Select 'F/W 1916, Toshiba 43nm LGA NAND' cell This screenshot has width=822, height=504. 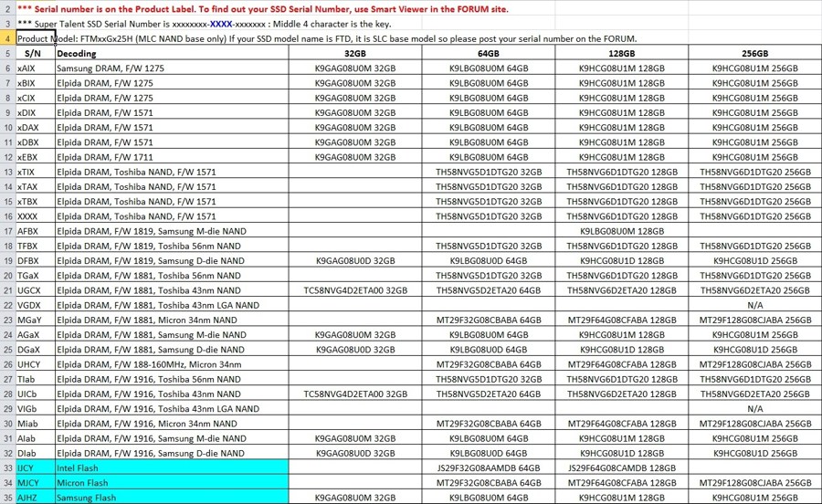coord(172,409)
